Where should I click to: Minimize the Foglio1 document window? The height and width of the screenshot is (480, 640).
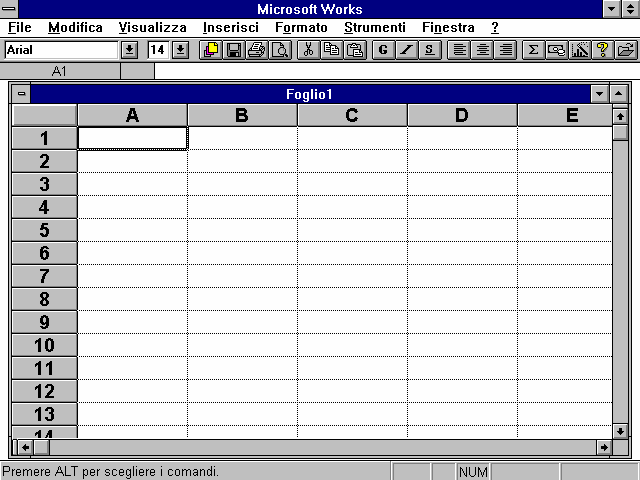click(599, 94)
